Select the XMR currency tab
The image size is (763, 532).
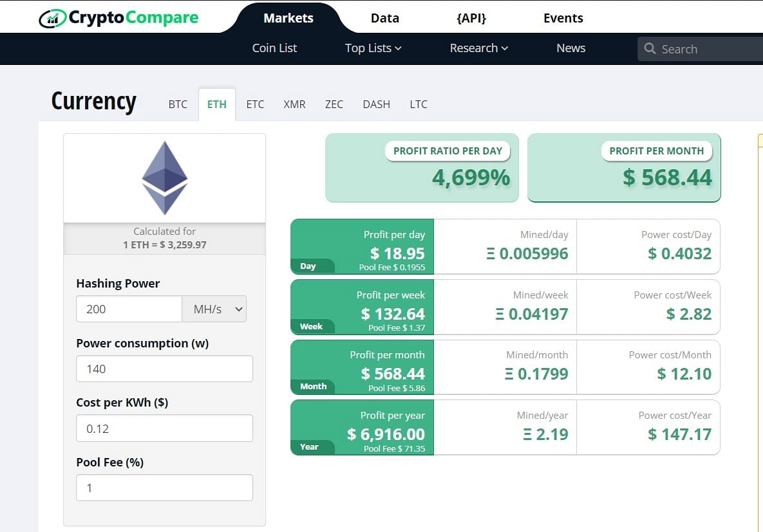click(x=294, y=104)
